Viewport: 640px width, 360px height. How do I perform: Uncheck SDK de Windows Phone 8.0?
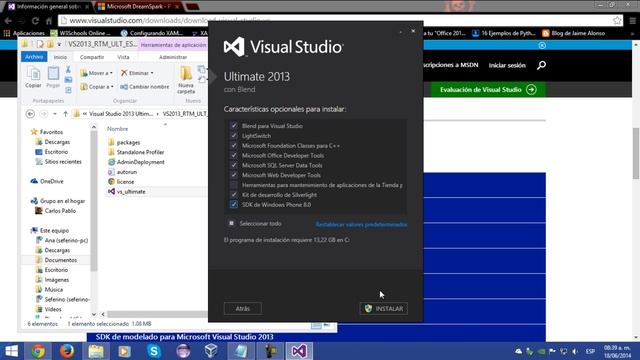point(234,204)
